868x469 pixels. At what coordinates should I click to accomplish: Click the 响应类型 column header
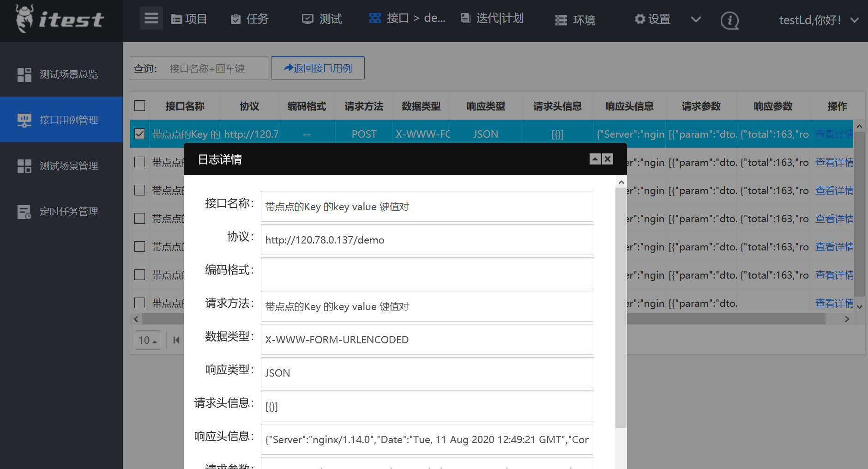point(486,106)
